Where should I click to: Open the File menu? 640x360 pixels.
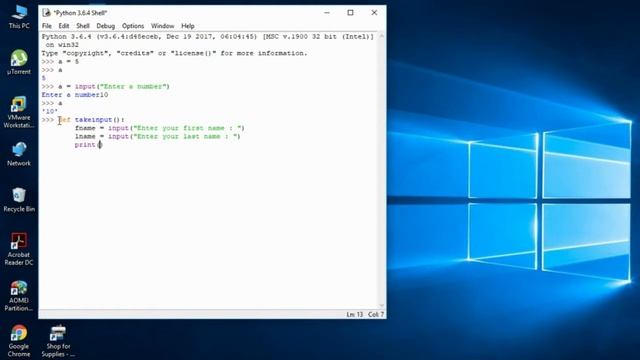pyautogui.click(x=47, y=26)
